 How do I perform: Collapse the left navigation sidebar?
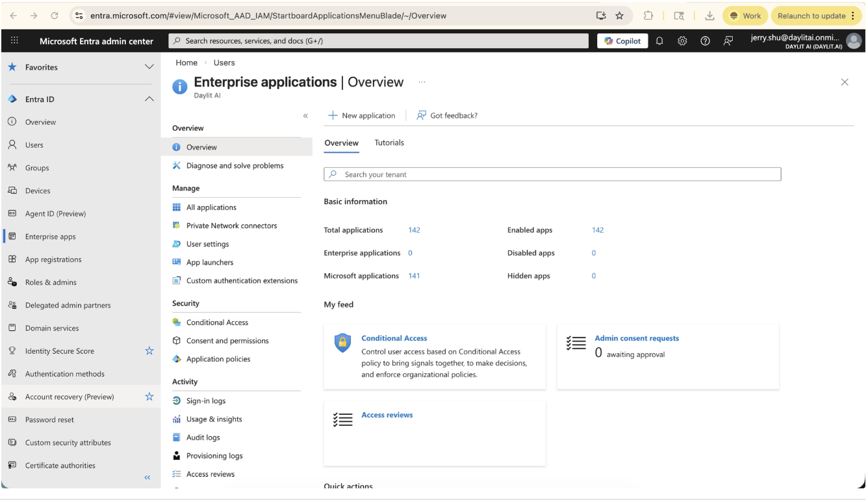(x=147, y=478)
